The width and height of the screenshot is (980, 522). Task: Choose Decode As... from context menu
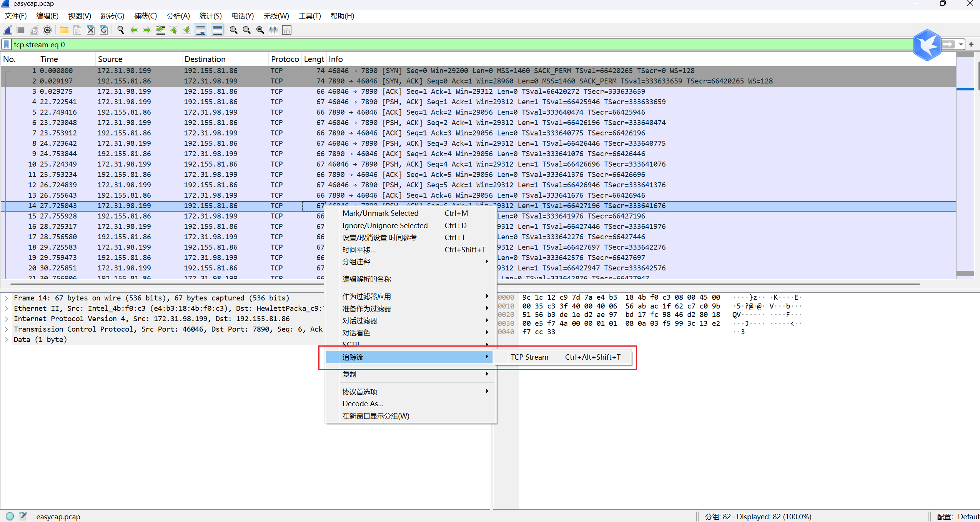363,404
